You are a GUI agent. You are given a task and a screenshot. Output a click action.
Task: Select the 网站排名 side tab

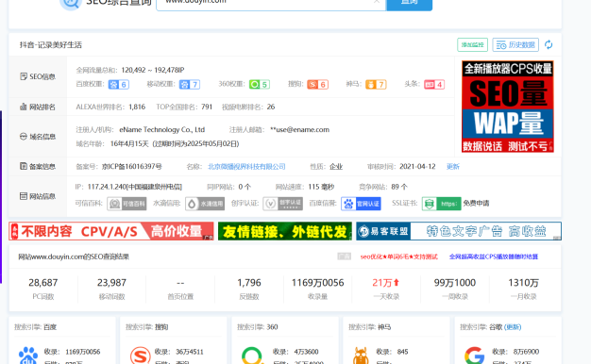(38, 107)
